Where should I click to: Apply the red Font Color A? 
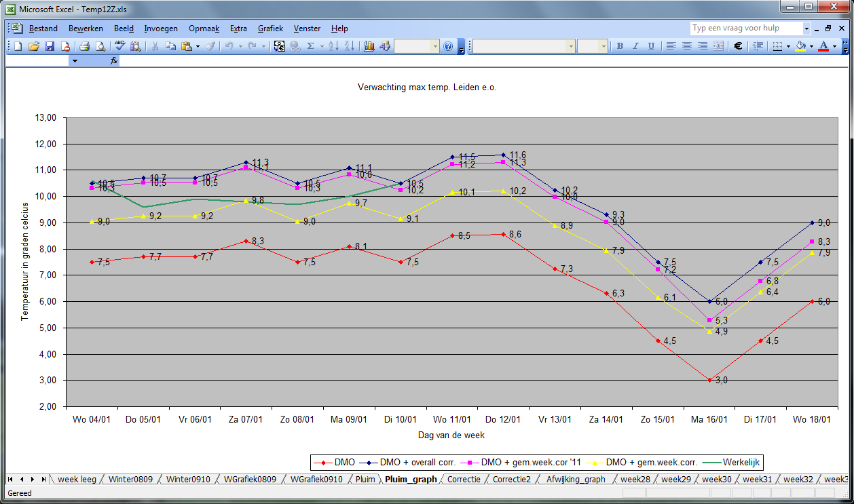[x=823, y=46]
